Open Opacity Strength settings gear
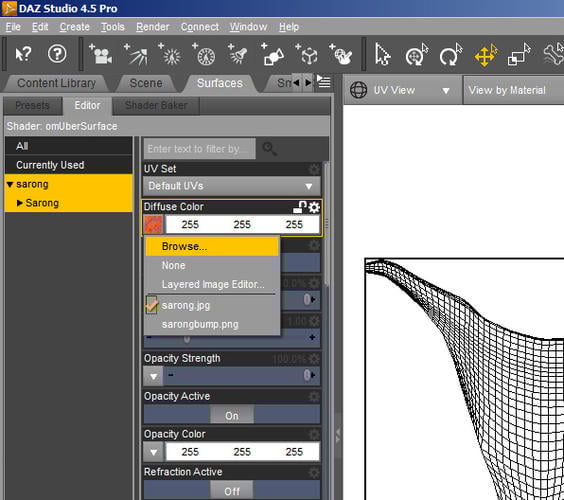Screen dimensions: 564x500 pyautogui.click(x=314, y=359)
